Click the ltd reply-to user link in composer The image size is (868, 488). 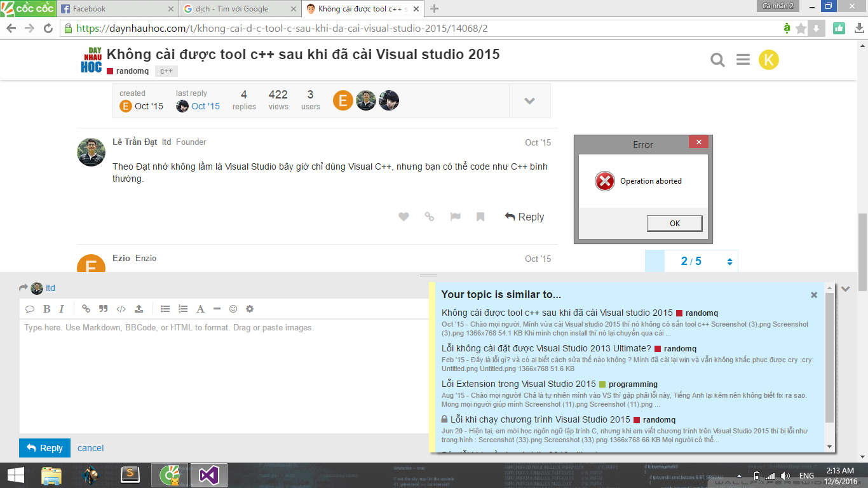(x=50, y=288)
